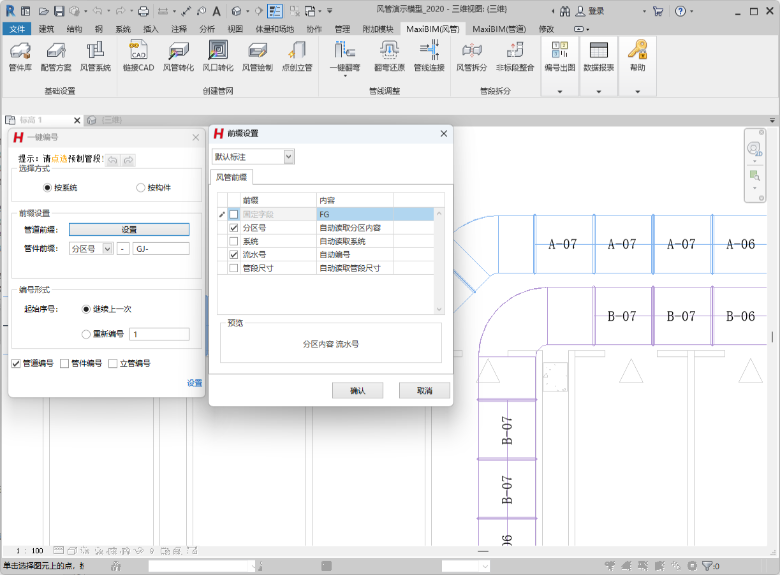
Task: Select the 管线连接 pipe connection tool
Action: pyautogui.click(x=429, y=54)
